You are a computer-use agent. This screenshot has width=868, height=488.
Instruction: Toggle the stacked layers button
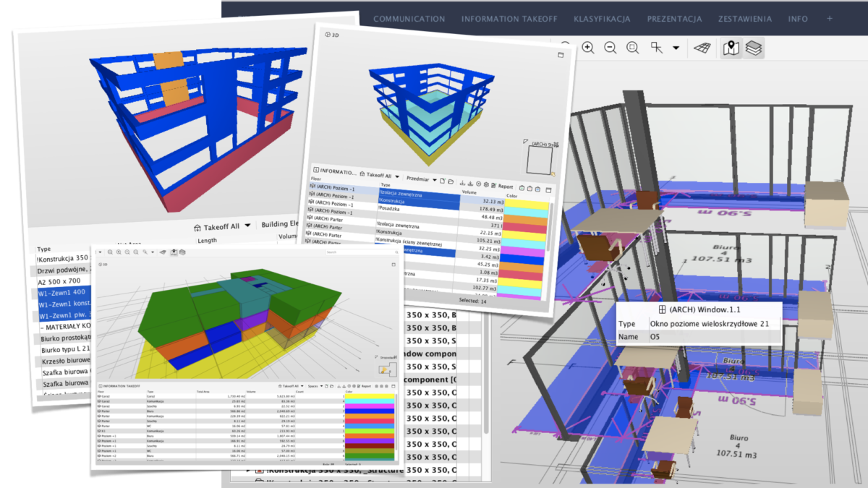coord(754,48)
